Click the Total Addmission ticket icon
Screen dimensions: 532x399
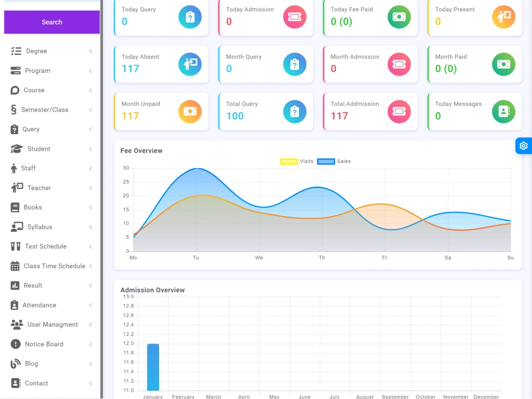pyautogui.click(x=399, y=111)
